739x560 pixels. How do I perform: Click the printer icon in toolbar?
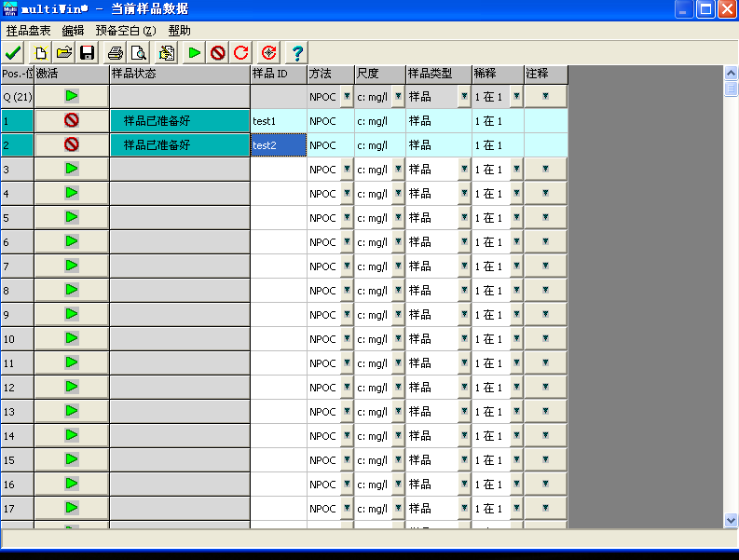(116, 52)
